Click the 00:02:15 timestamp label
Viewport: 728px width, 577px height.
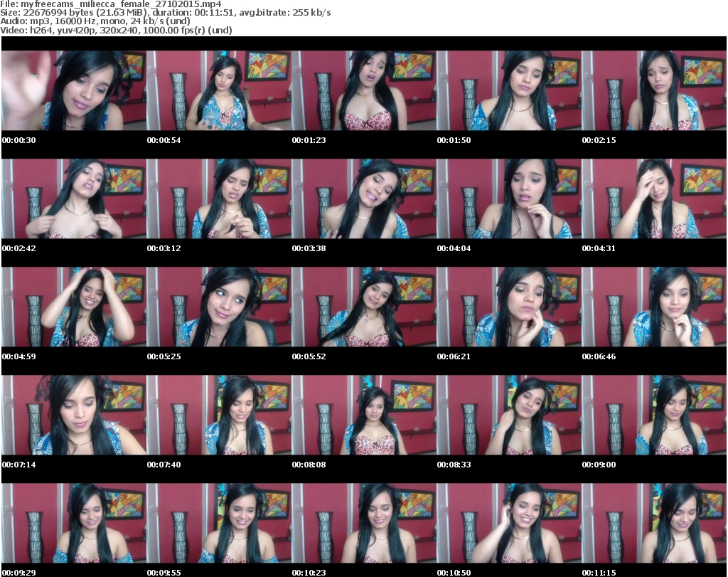tap(599, 140)
